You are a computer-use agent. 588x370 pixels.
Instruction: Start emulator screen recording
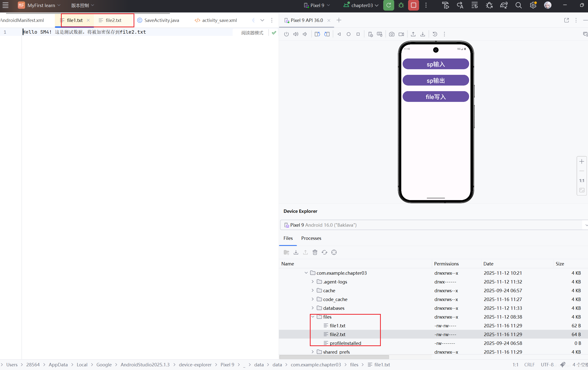[401, 34]
